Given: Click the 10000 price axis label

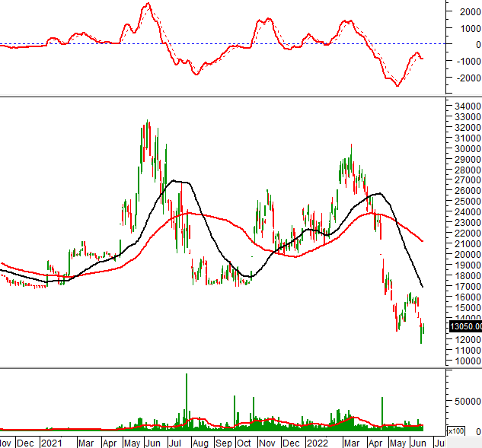Looking at the screenshot, I should click(x=465, y=361).
